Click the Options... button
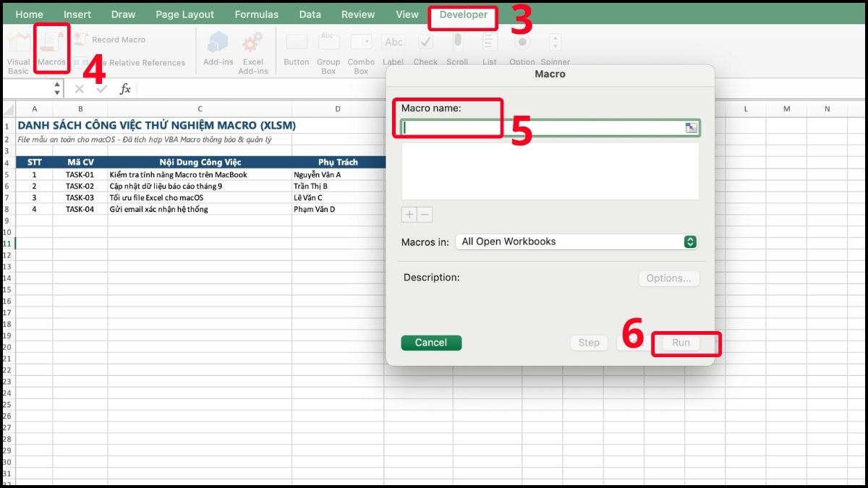 (x=669, y=278)
